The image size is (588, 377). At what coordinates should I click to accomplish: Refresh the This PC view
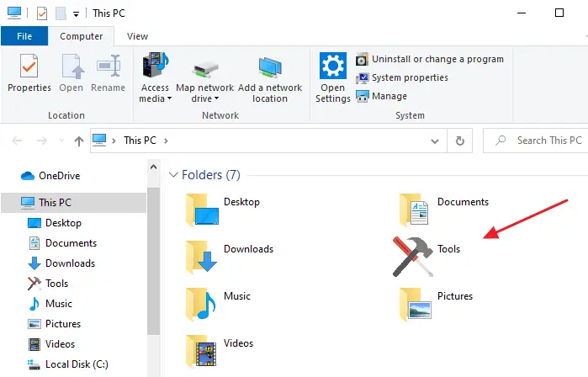(x=460, y=141)
